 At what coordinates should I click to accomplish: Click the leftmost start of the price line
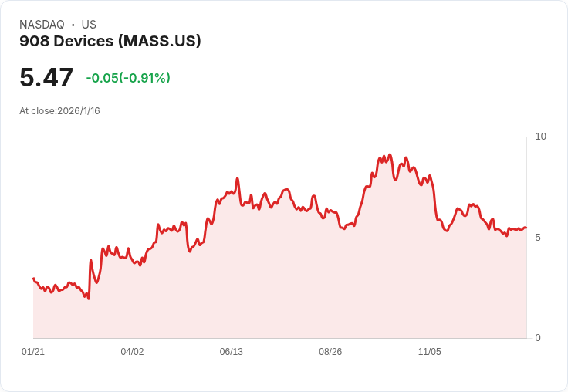tap(33, 279)
